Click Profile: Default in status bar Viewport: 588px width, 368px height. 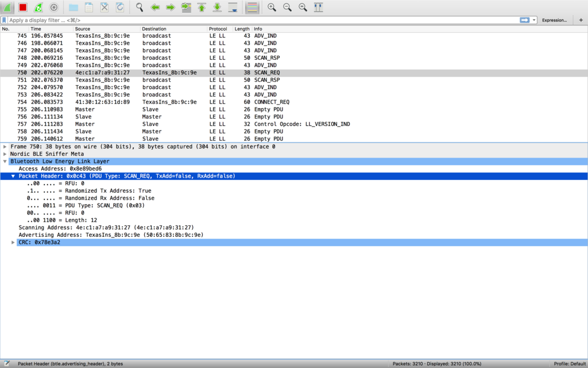point(570,364)
